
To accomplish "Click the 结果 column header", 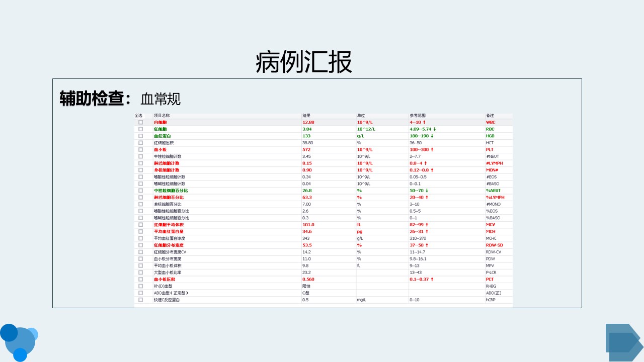I will pos(306,116).
